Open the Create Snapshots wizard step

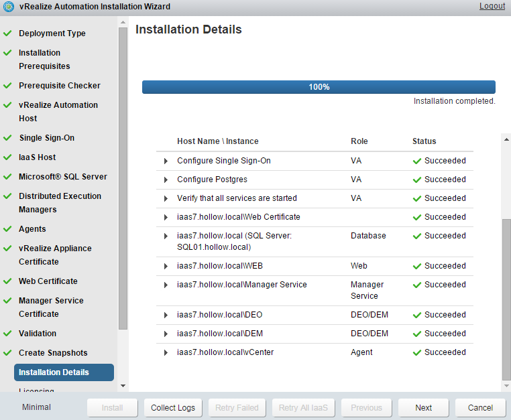pos(53,353)
